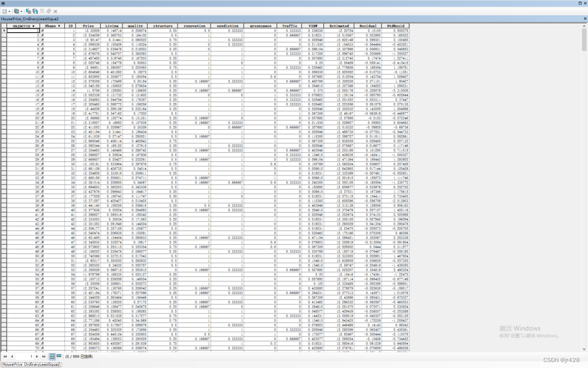Click the Living column header
Image resolution: width=588 pixels, height=368 pixels.
coord(112,26)
